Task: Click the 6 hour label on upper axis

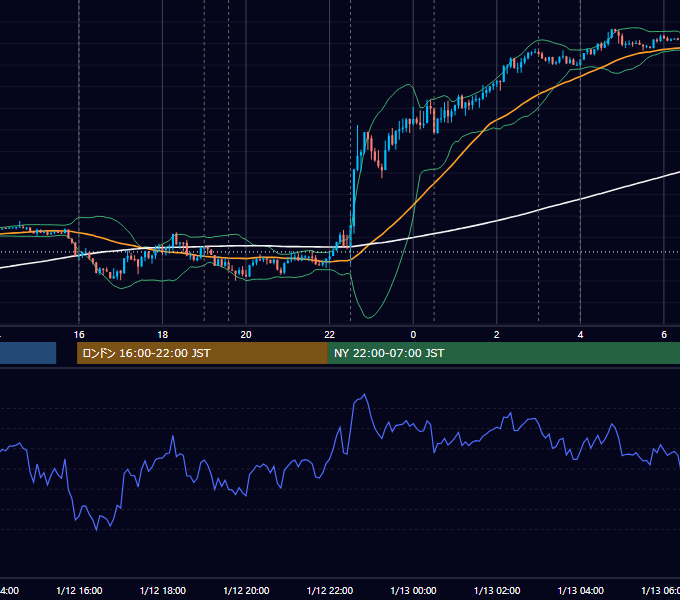Action: 664,334
